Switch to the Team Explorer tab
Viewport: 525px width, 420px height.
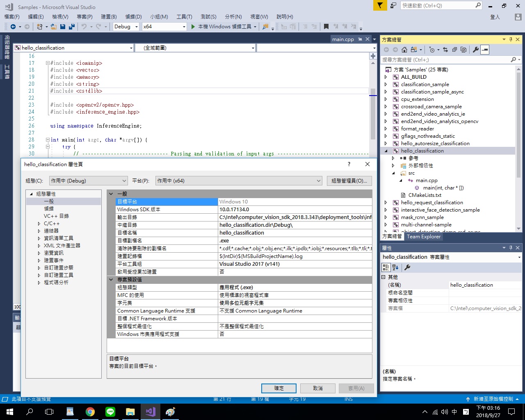[424, 237]
